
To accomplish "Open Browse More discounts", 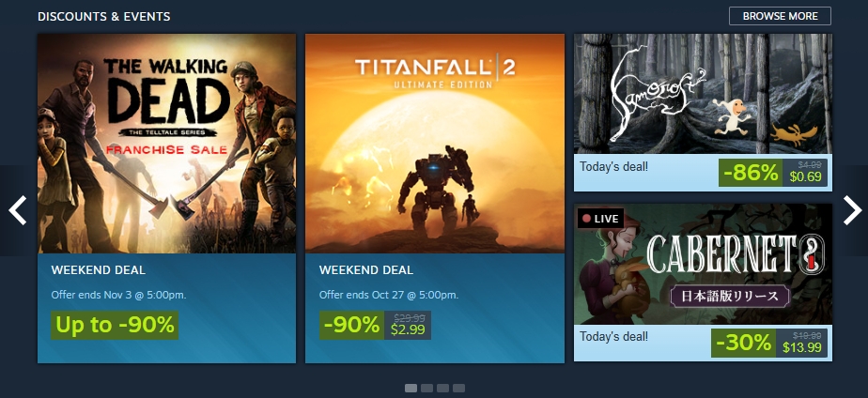I will pos(780,16).
